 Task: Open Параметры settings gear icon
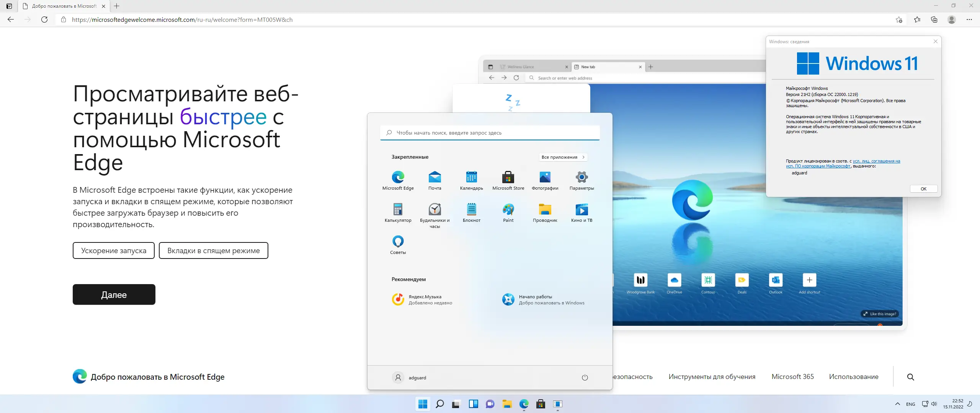tap(581, 180)
